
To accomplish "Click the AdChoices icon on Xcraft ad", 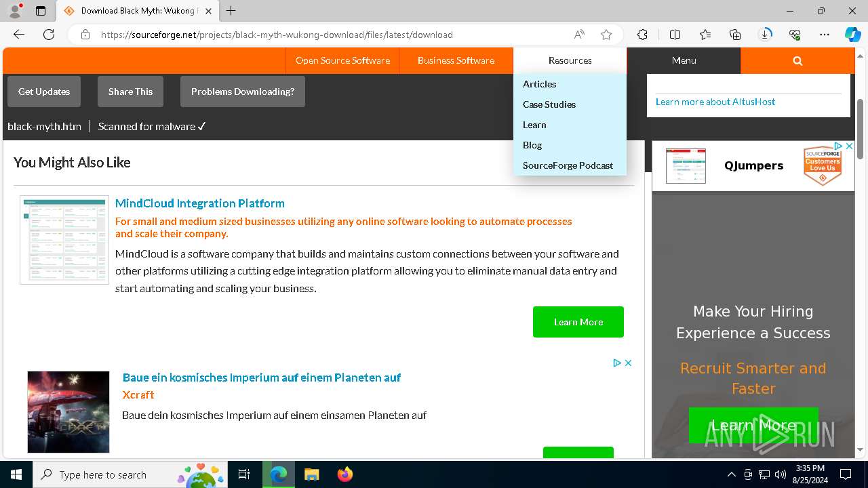I will tap(617, 363).
